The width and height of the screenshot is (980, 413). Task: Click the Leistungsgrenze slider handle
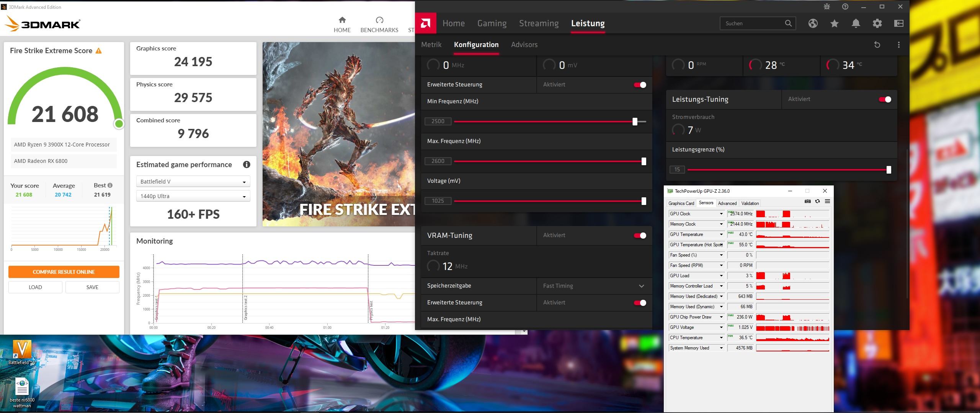tap(889, 170)
